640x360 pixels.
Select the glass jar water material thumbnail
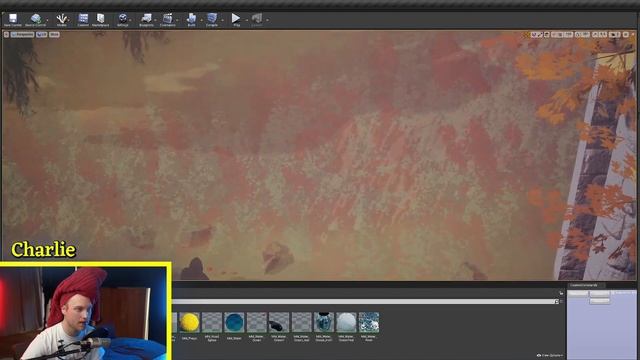324,322
